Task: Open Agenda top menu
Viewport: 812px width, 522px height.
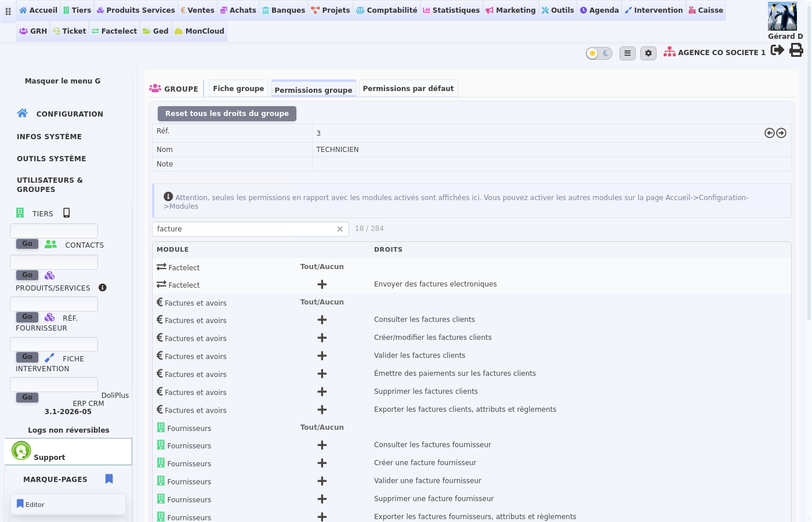Action: 600,10
